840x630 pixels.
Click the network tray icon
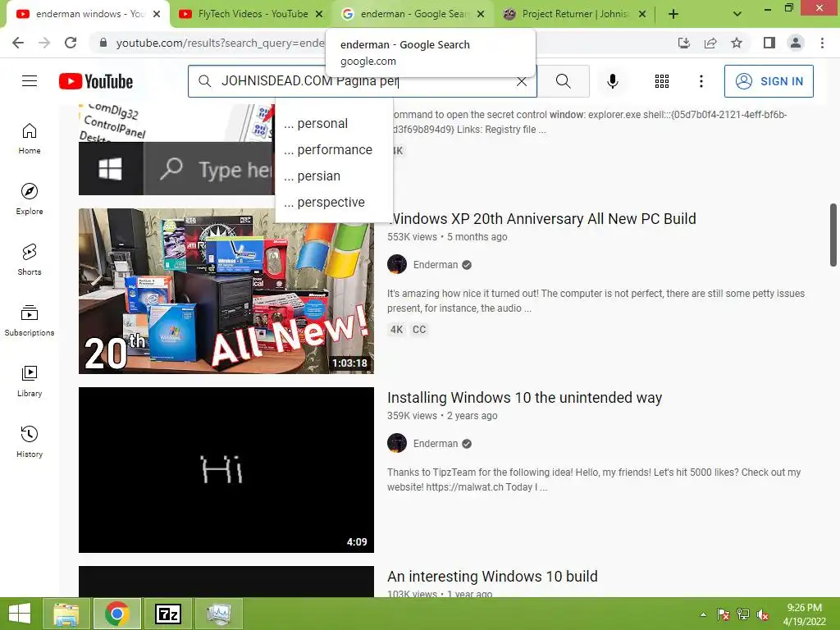[743, 614]
